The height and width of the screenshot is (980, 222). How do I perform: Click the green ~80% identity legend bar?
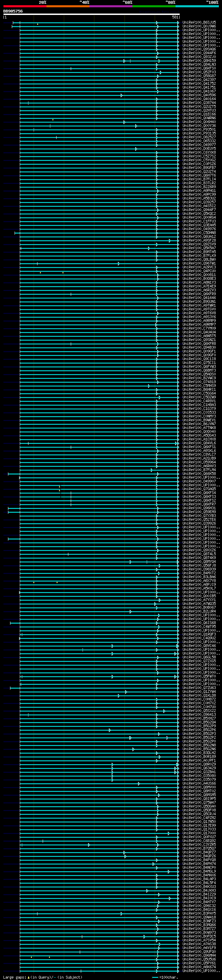(x=154, y=7)
